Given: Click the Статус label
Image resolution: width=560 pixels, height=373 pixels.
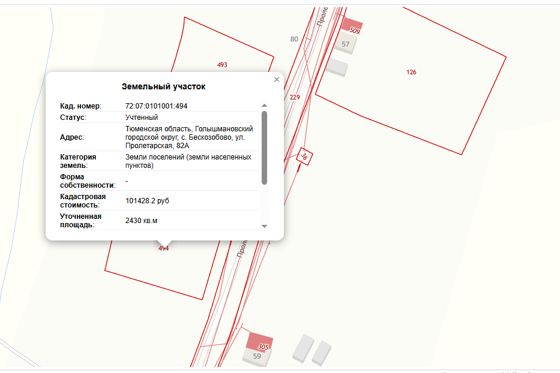Looking at the screenshot, I should [x=73, y=118].
